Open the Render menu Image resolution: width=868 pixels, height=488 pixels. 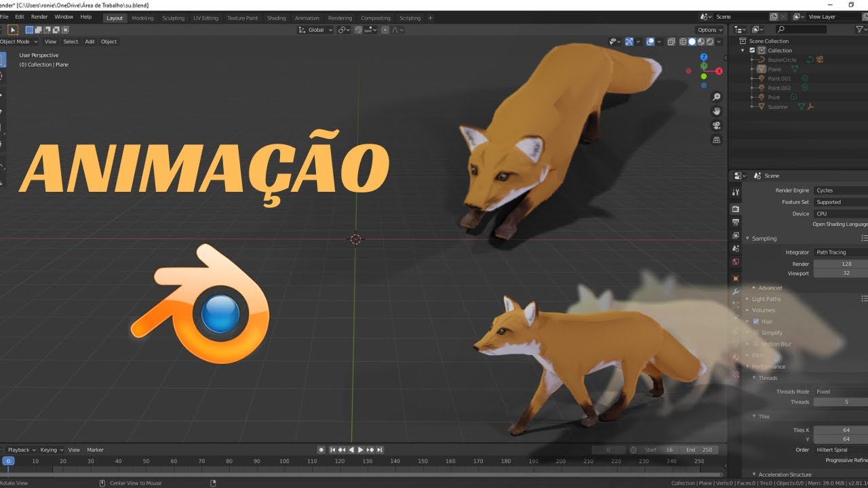[39, 17]
